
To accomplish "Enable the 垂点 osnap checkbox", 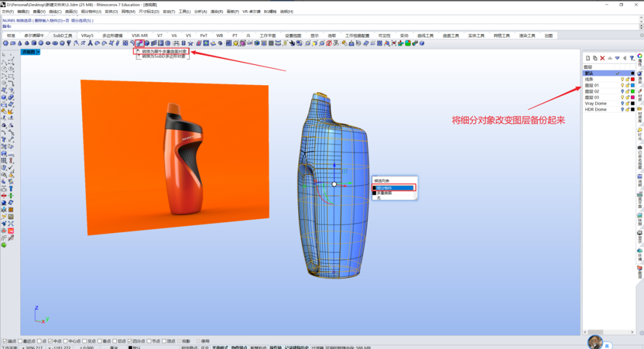I will (100, 341).
